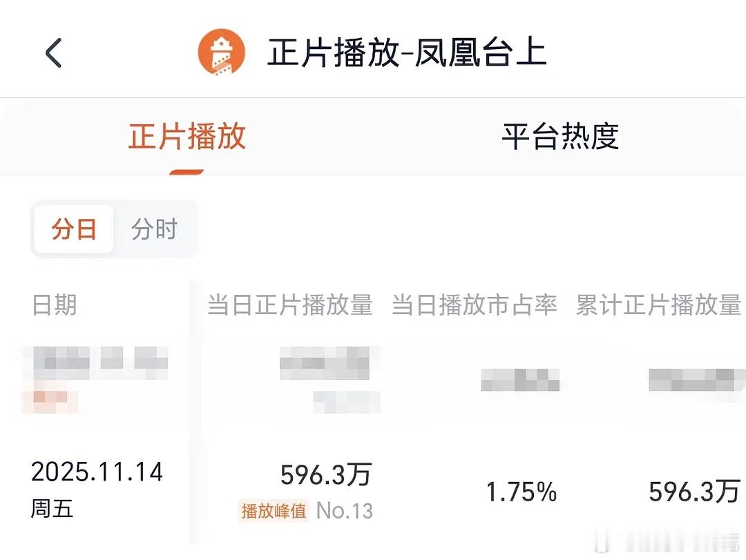The width and height of the screenshot is (746, 560).
Task: Tap the 播放峰值 peak playback badge
Action: coord(274,511)
